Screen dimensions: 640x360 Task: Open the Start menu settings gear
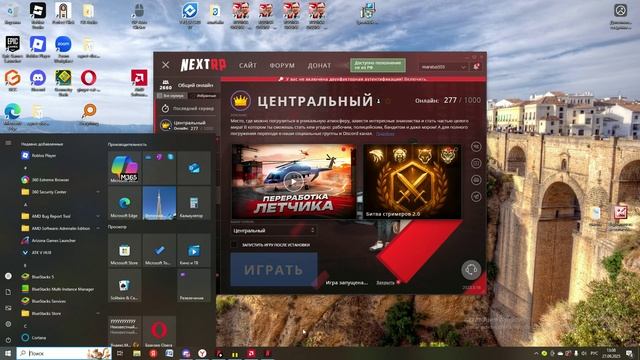[8, 324]
